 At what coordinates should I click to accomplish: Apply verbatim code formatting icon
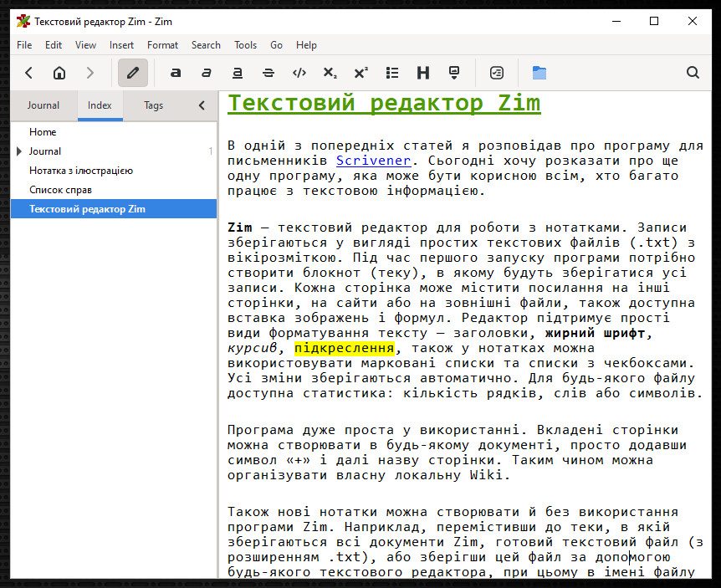coord(299,73)
